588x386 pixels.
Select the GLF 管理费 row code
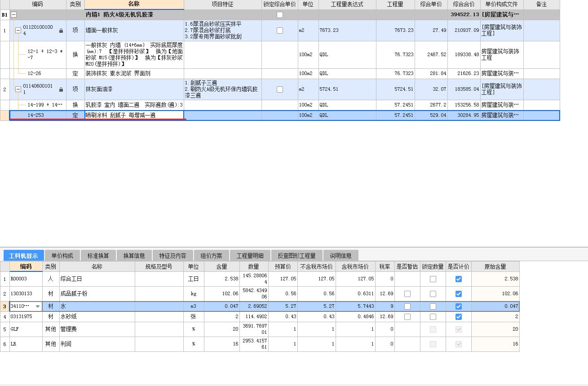(x=26, y=329)
